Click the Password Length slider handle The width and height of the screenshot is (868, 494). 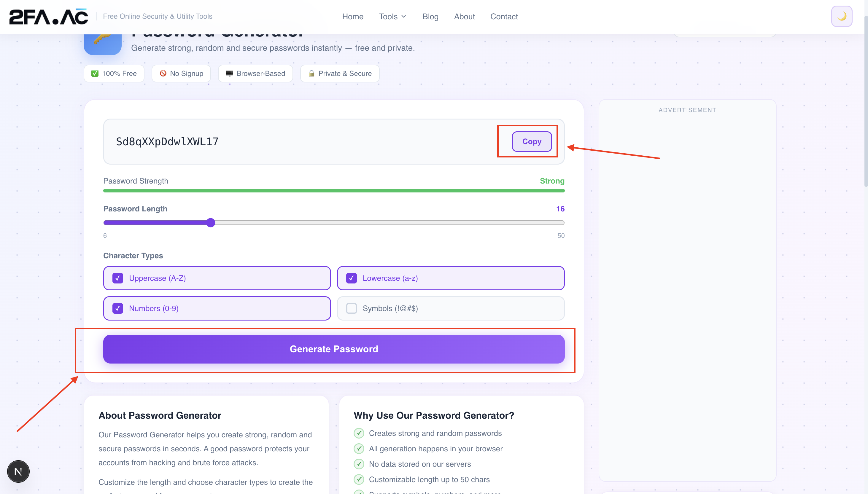(x=211, y=223)
